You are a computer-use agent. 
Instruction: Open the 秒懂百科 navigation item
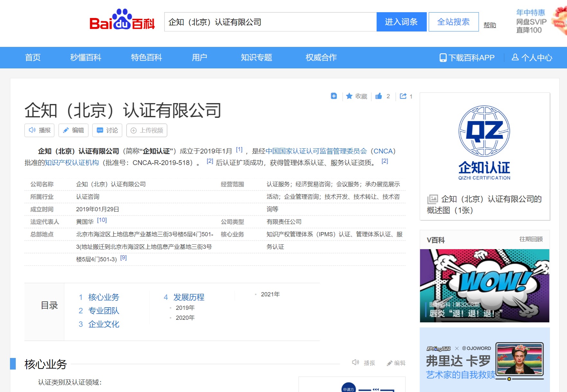click(86, 57)
